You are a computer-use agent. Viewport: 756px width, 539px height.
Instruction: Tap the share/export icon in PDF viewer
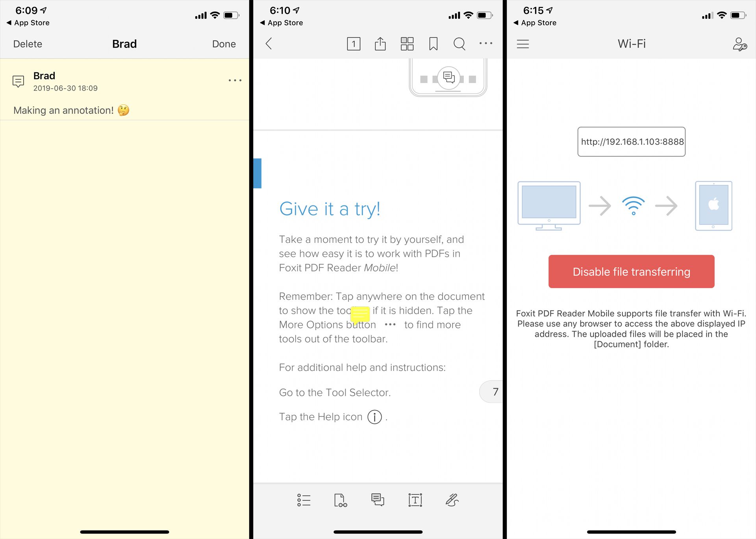[380, 44]
